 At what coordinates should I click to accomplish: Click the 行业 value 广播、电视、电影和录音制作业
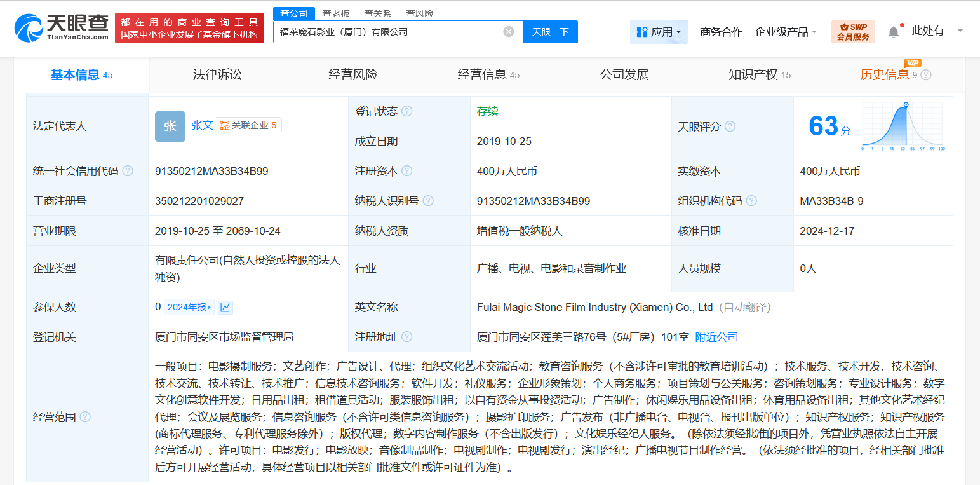coord(552,268)
